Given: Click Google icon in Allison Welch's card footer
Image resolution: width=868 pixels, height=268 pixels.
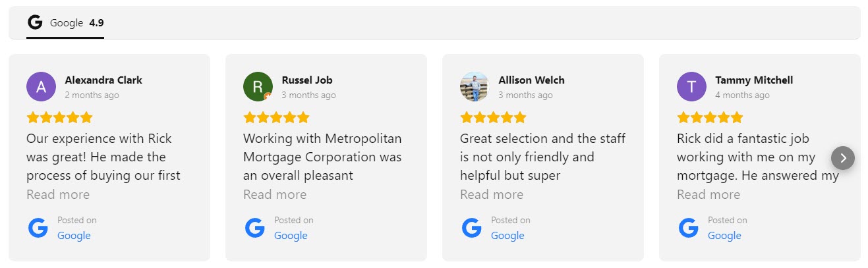Looking at the screenshot, I should tap(472, 228).
